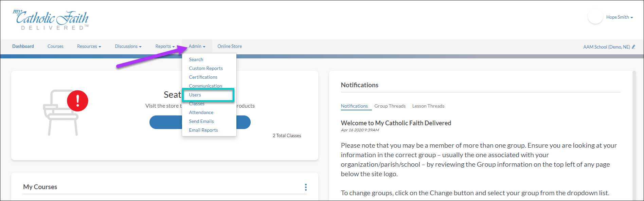This screenshot has width=644, height=201.
Task: Click the Notifications panel scrollbar
Action: pyautogui.click(x=634, y=136)
